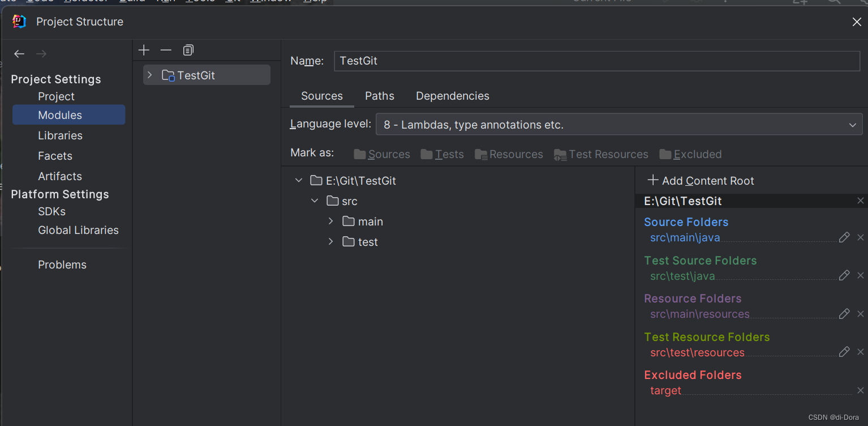The image size is (868, 426).
Task: Click src\main\java source folder path
Action: click(x=685, y=237)
